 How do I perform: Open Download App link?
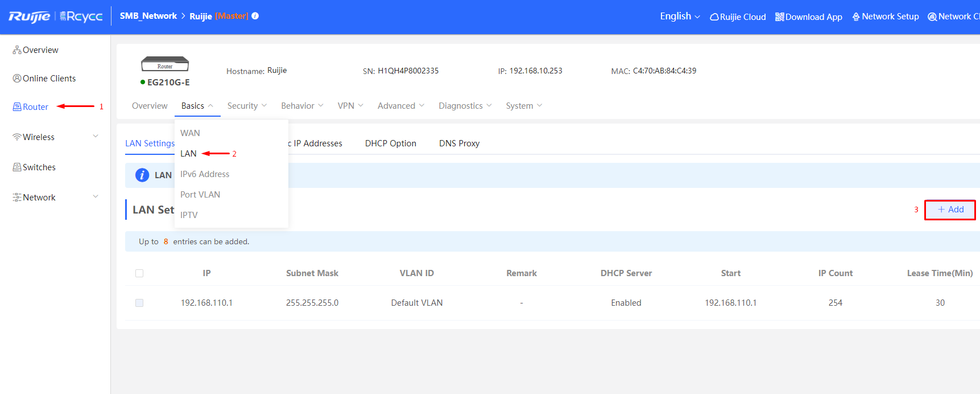click(x=809, y=17)
